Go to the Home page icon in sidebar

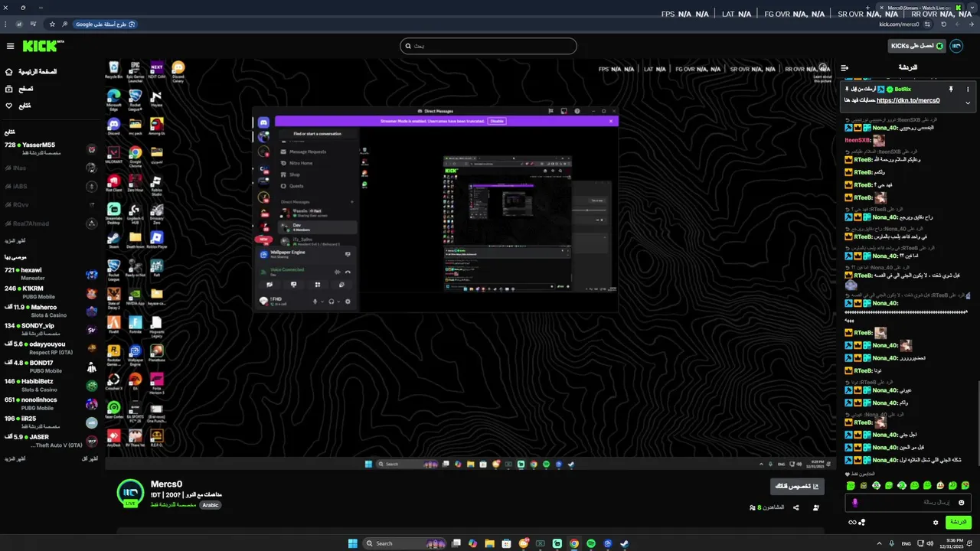point(9,72)
